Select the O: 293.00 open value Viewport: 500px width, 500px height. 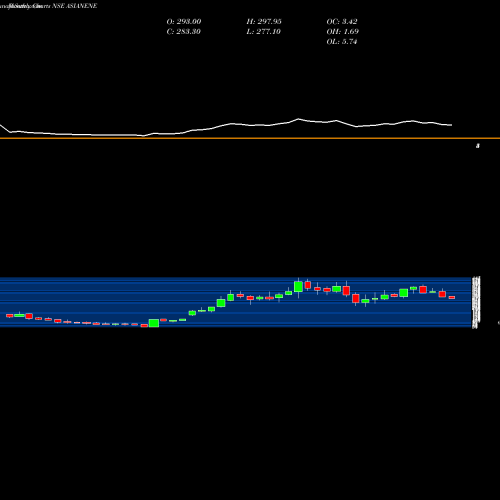click(184, 22)
